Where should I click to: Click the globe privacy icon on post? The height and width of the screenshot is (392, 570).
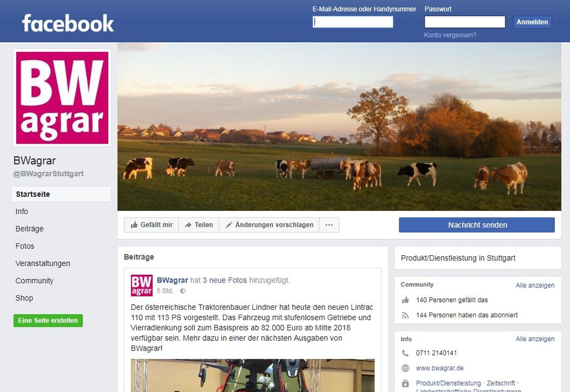click(x=183, y=291)
